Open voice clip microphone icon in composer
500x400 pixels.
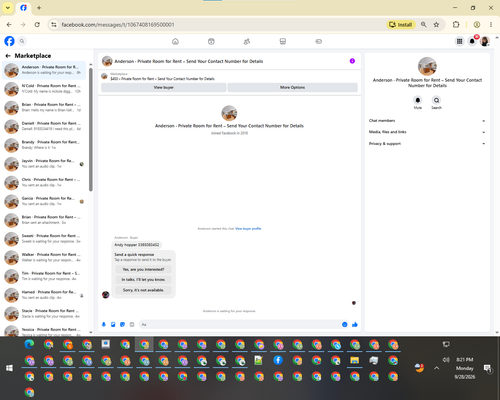click(104, 324)
